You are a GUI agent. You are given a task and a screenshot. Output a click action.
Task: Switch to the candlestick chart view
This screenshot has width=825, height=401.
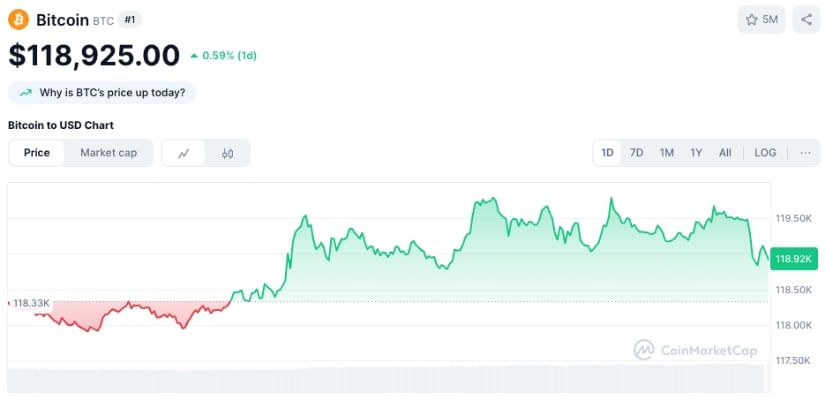click(x=227, y=153)
